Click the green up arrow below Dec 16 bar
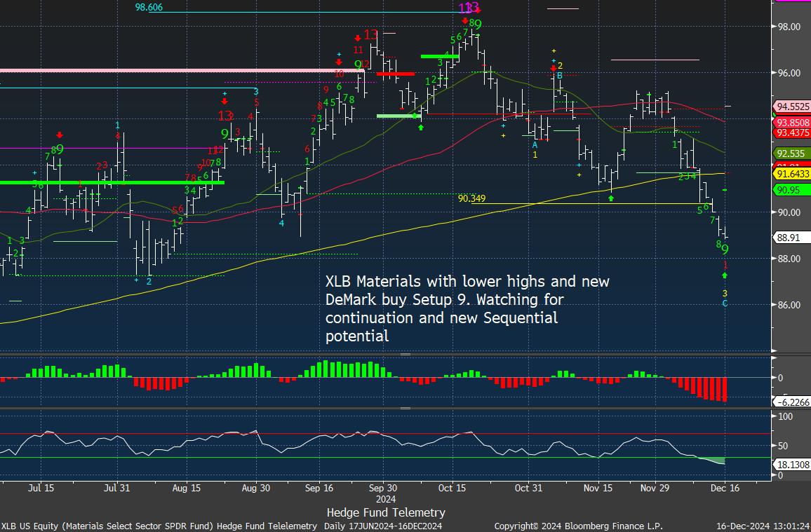 click(x=725, y=276)
